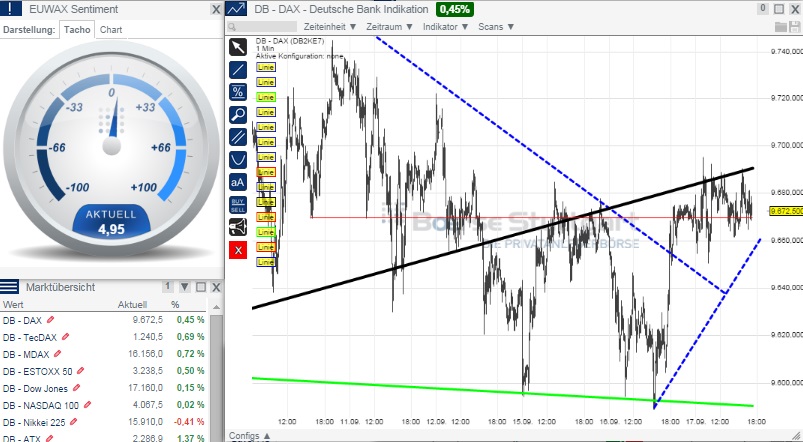The width and height of the screenshot is (803, 442).
Task: Select the curve arc drawing tool
Action: click(238, 160)
